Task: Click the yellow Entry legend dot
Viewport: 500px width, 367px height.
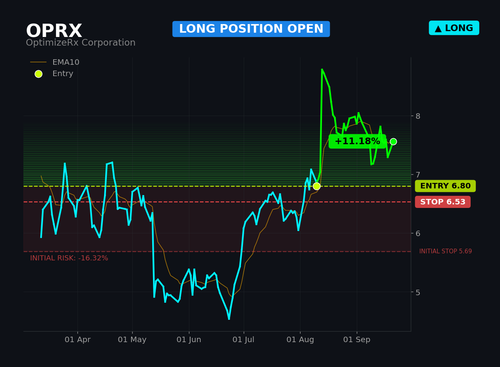Action: pyautogui.click(x=39, y=74)
